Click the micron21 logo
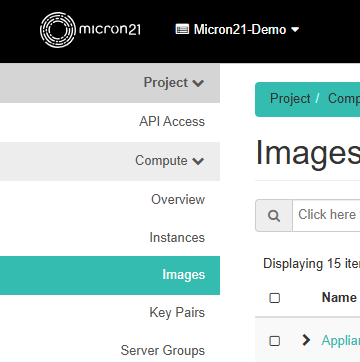 click(90, 30)
